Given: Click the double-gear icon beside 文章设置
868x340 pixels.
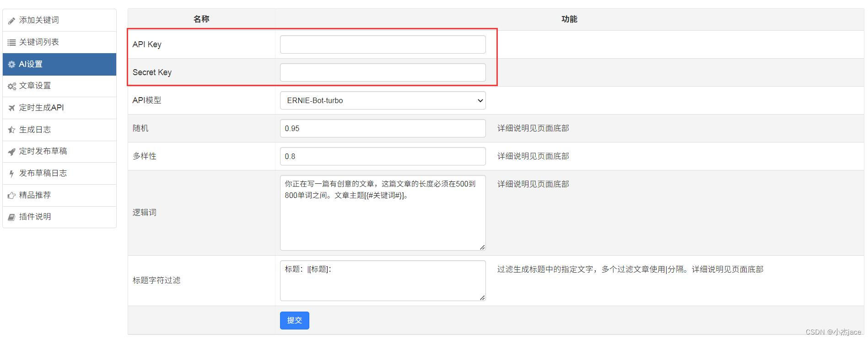Looking at the screenshot, I should (x=12, y=86).
